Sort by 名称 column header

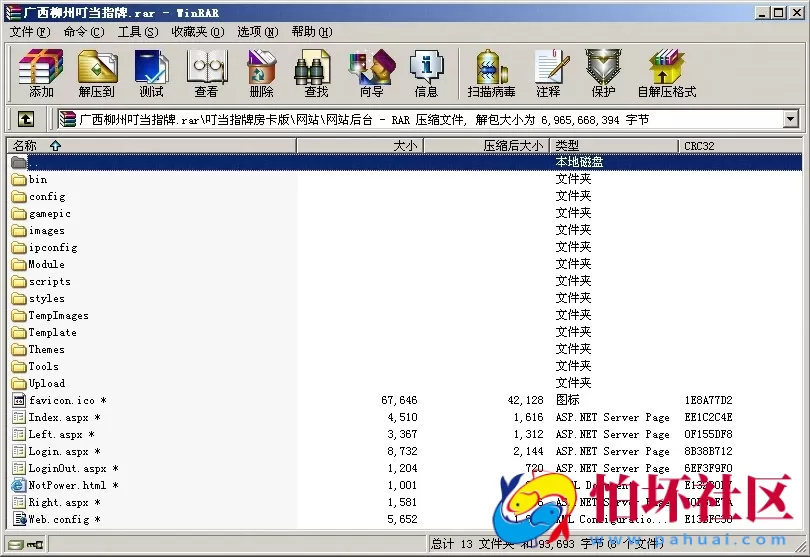click(x=152, y=146)
